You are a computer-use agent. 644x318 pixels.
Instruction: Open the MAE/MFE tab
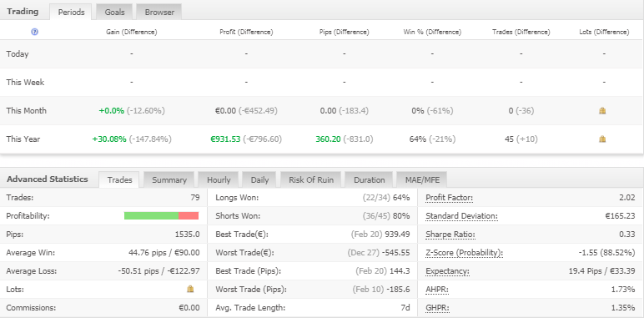click(x=422, y=179)
